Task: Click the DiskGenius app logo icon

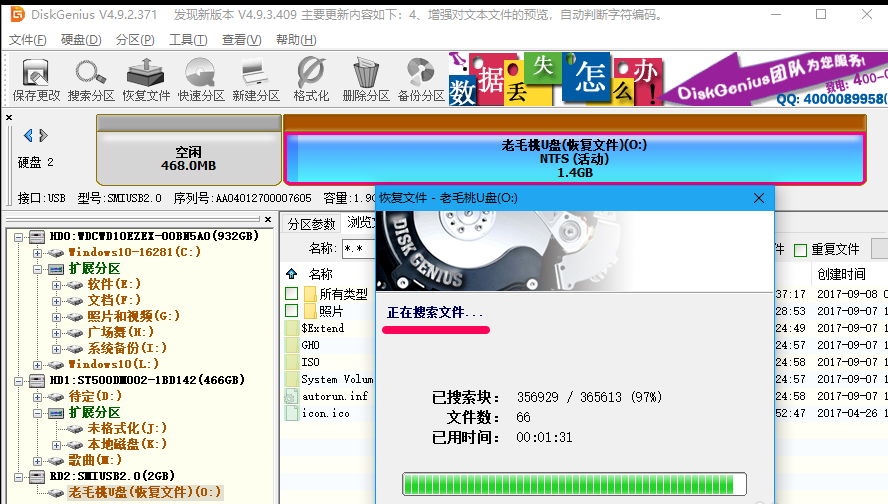Action: pyautogui.click(x=18, y=14)
